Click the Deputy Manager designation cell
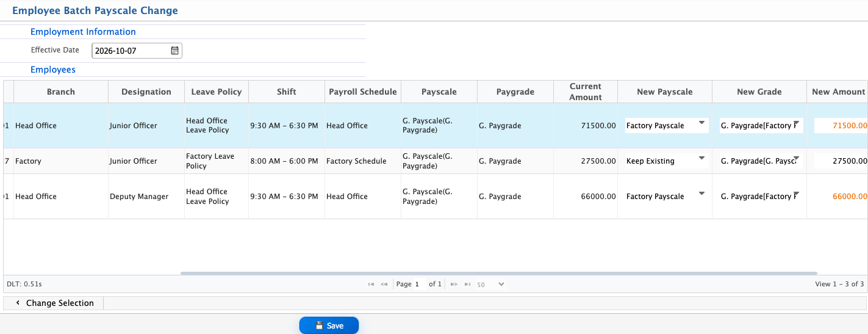Image resolution: width=868 pixels, height=334 pixels. [146, 197]
